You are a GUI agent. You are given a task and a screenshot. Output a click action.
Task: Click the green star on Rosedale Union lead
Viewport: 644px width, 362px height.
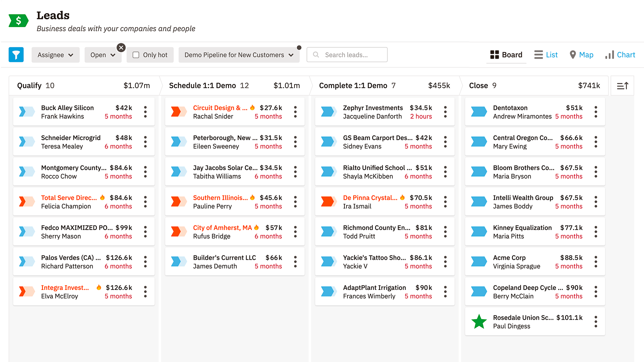(x=479, y=322)
